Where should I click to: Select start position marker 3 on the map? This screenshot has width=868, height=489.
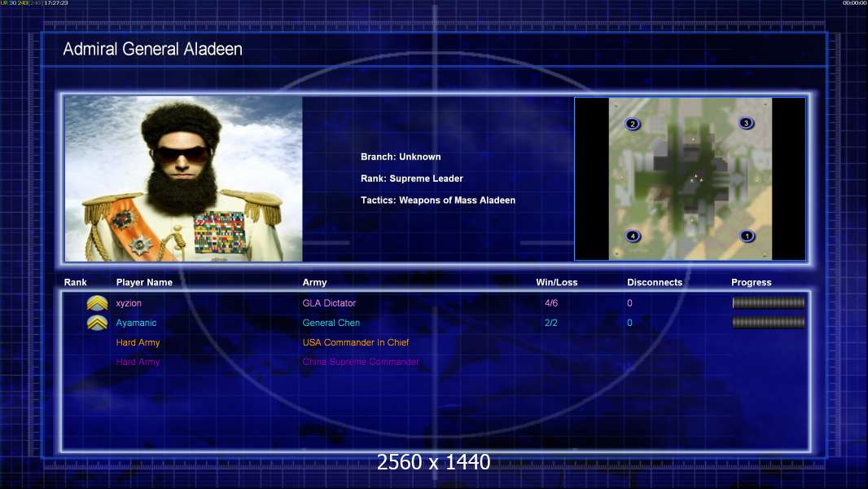tap(746, 123)
